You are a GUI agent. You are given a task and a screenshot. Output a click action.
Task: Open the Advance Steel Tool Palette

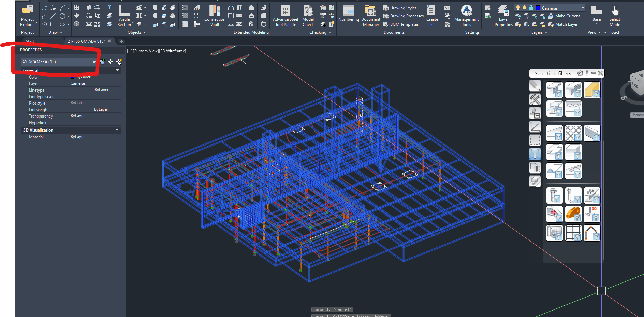pos(285,15)
